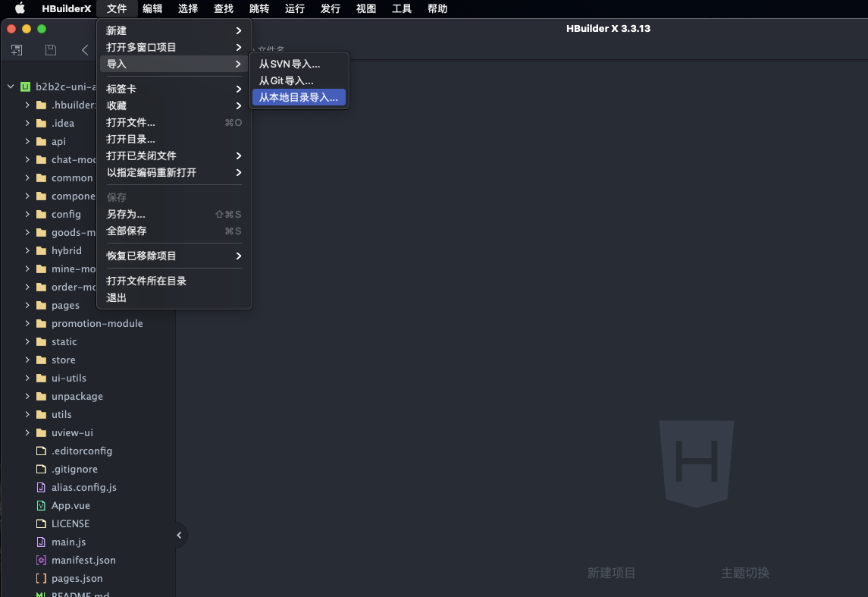Click the 主题切换 shortcut link
Screen dimensions: 868x597
coord(745,573)
